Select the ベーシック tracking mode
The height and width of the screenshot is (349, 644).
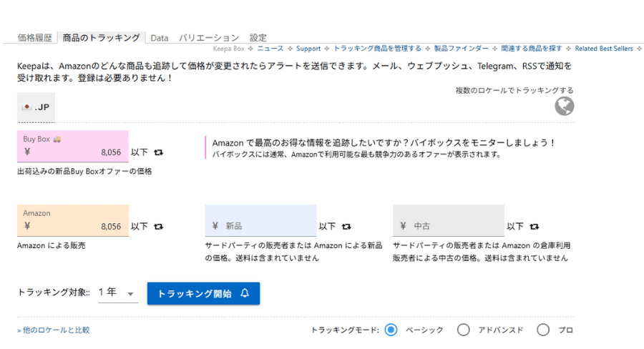391,330
